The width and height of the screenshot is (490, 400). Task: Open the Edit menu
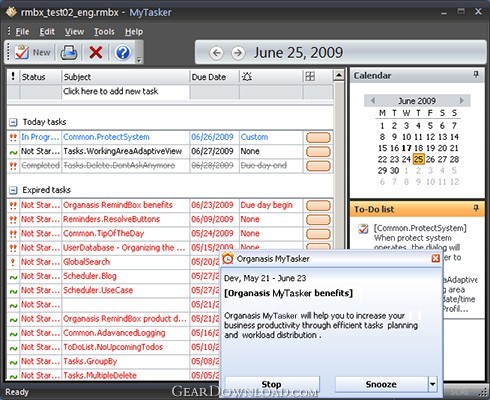pos(47,32)
